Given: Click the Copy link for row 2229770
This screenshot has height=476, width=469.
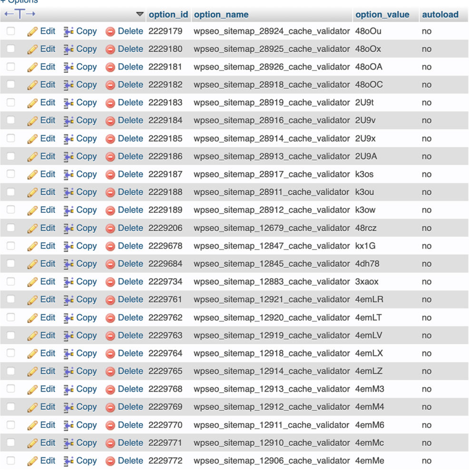Looking at the screenshot, I should (86, 425).
